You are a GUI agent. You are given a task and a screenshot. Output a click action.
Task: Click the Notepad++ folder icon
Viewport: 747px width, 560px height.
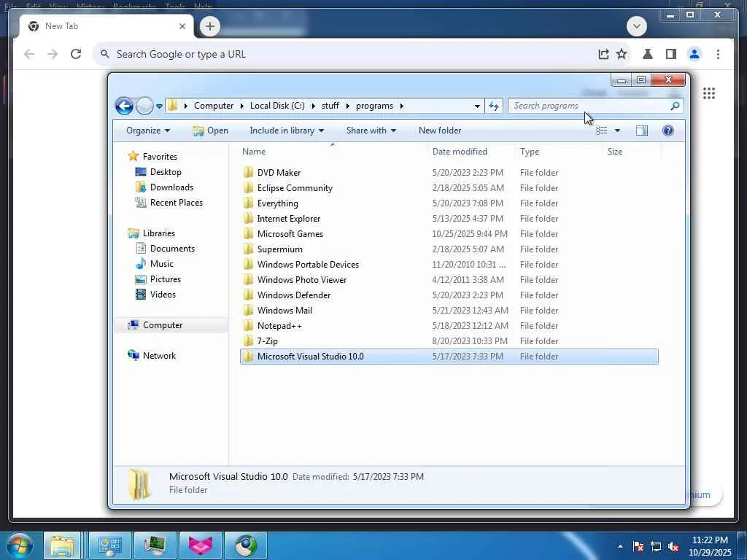pyautogui.click(x=248, y=326)
